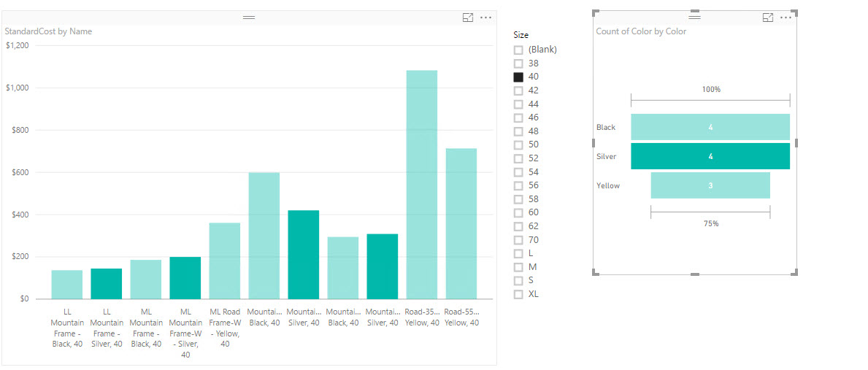Uncheck the size 40 checkbox
This screenshot has height=370, width=868.
point(518,77)
